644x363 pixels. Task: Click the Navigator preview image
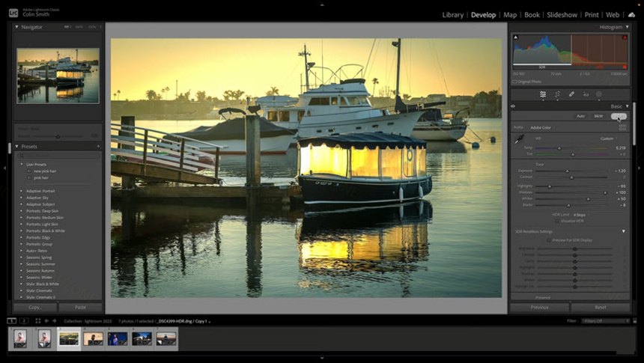(x=58, y=76)
